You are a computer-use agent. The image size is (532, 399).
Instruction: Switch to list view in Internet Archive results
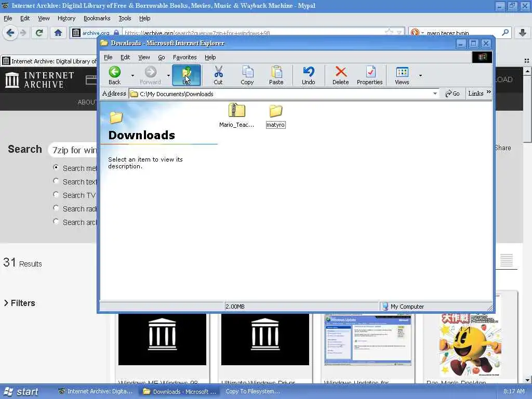coord(506,260)
